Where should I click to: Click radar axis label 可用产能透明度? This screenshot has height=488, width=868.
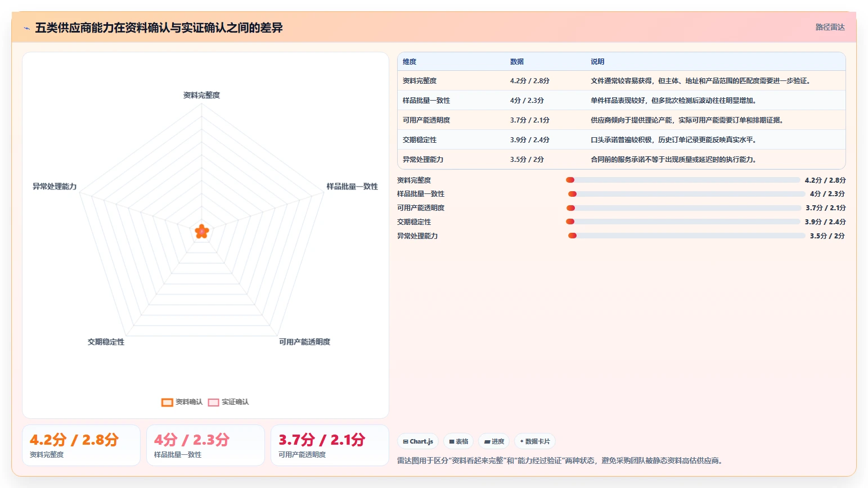tap(305, 342)
